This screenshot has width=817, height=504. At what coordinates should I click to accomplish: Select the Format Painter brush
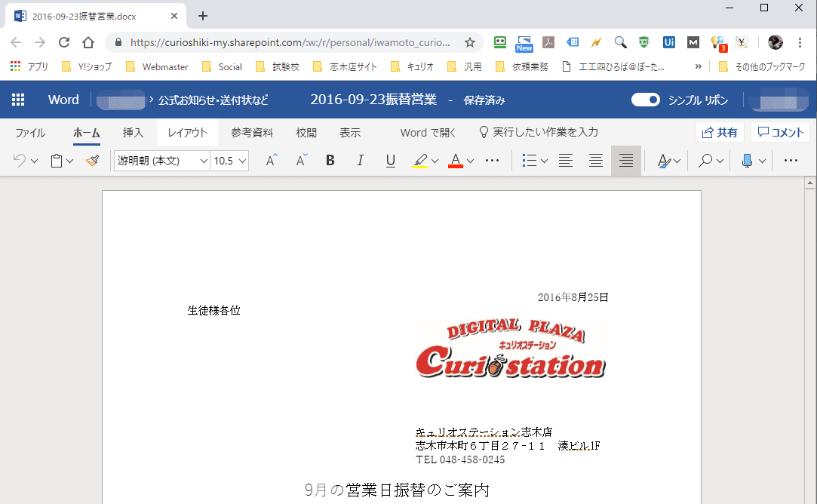(93, 161)
